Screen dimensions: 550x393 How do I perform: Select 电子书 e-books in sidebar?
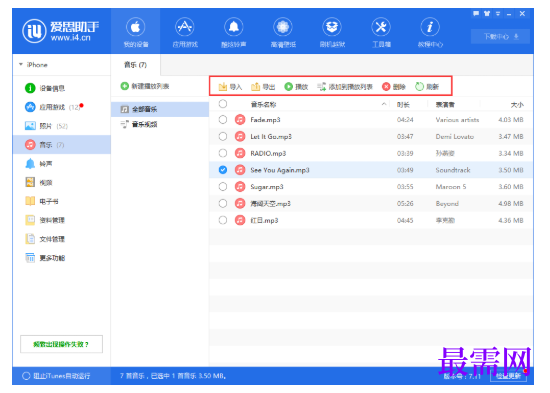point(62,201)
